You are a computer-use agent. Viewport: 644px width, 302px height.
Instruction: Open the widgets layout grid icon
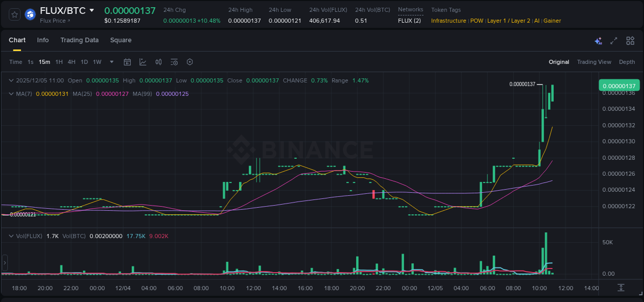[x=630, y=40]
